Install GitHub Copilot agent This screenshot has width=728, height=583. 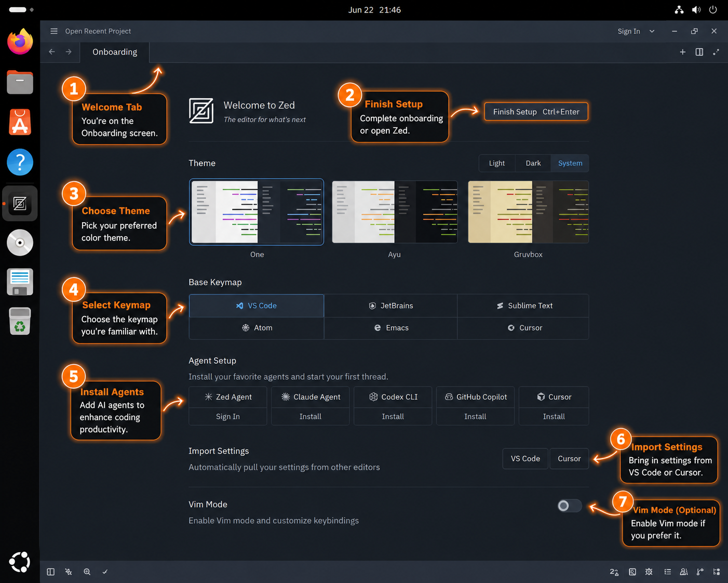(x=475, y=417)
